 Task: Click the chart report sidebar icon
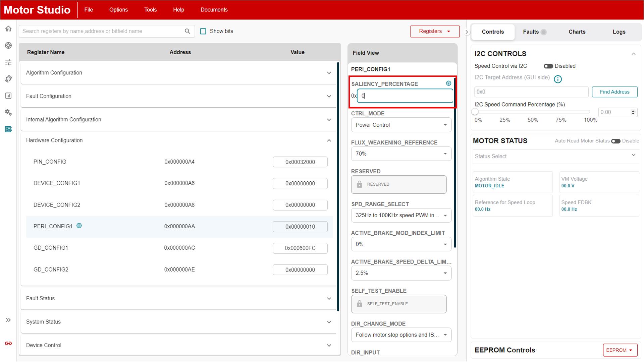[x=8, y=96]
